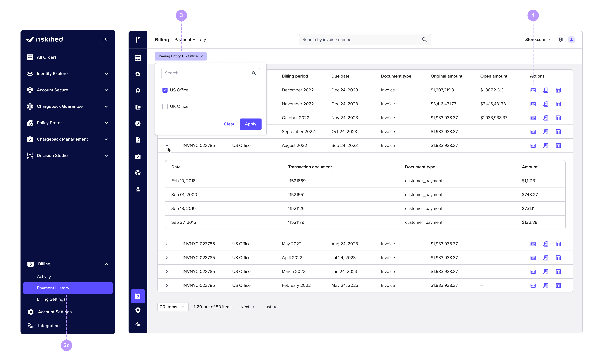This screenshot has width=601, height=364.
Task: Open Chargeback Guarantee icon in collapsed rail
Action: [x=138, y=107]
